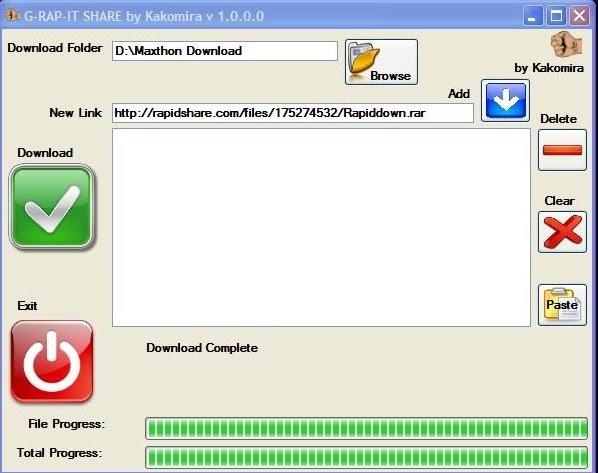The height and width of the screenshot is (473, 598).
Task: Click inside the empty links list box
Action: (x=321, y=227)
